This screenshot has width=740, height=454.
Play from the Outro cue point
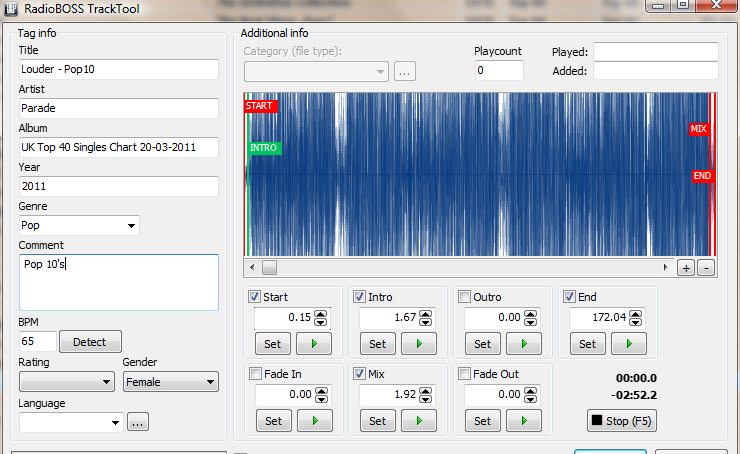(x=523, y=344)
